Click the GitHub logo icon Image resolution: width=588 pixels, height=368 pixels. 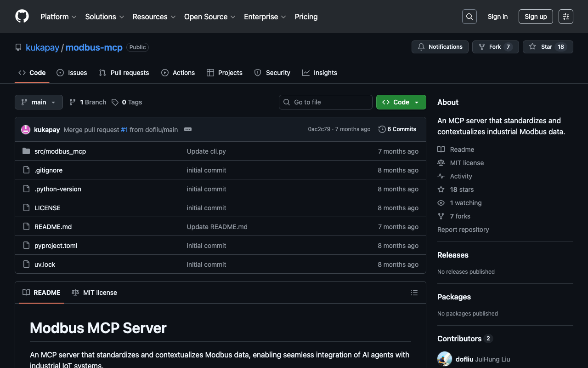pos(22,17)
